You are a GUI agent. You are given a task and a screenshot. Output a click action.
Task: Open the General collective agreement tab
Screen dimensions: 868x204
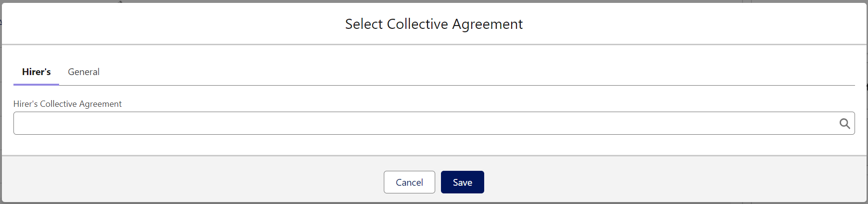[x=84, y=72]
